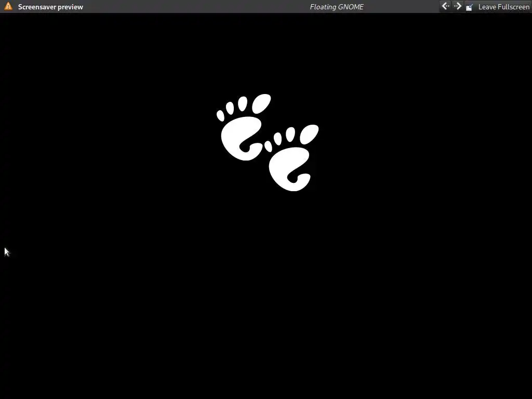
Task: Click the "Floating GNOME" theme name
Action: point(337,7)
